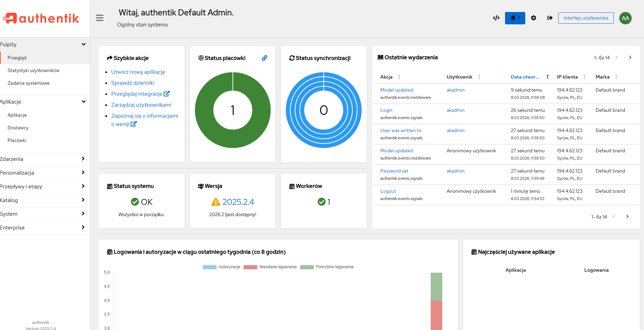Sort events by Użytkownik column arrows
644x330 pixels.
[479, 77]
